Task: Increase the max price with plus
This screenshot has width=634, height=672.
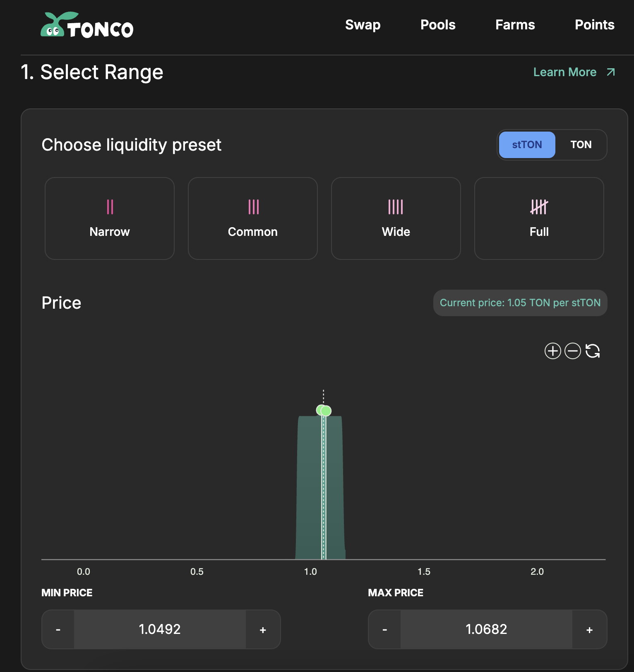Action: click(589, 629)
